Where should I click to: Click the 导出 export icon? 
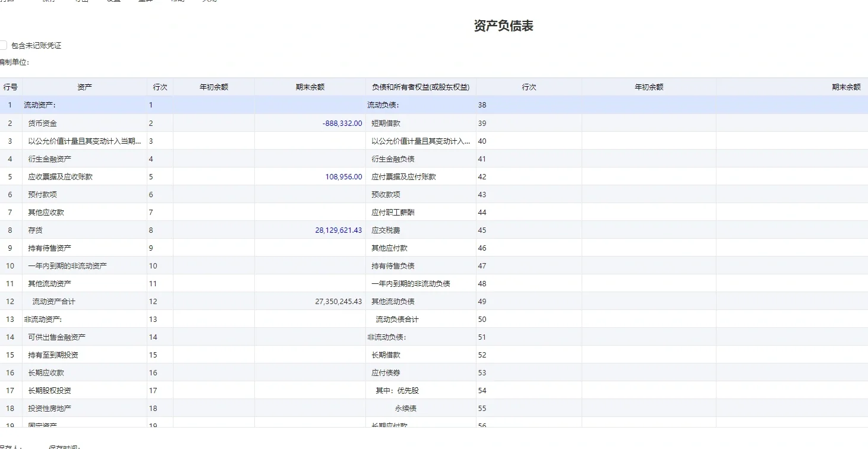[x=82, y=2]
